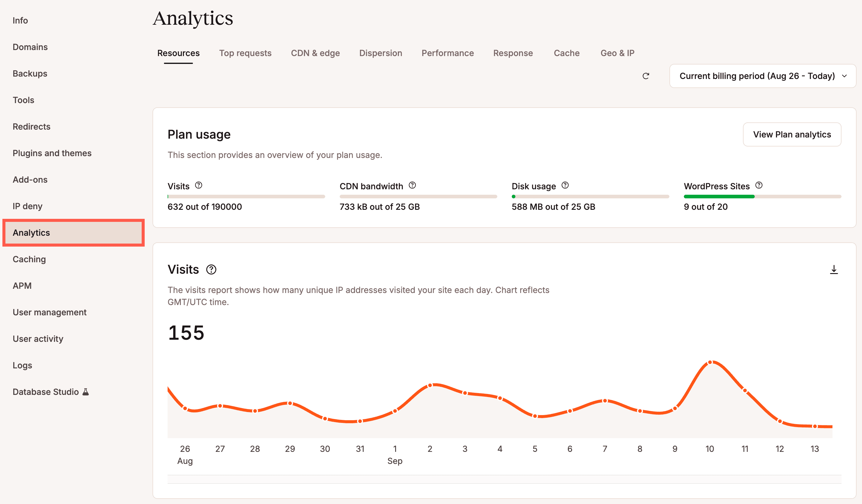
Task: Open Database Studio in the sidebar
Action: (x=51, y=392)
